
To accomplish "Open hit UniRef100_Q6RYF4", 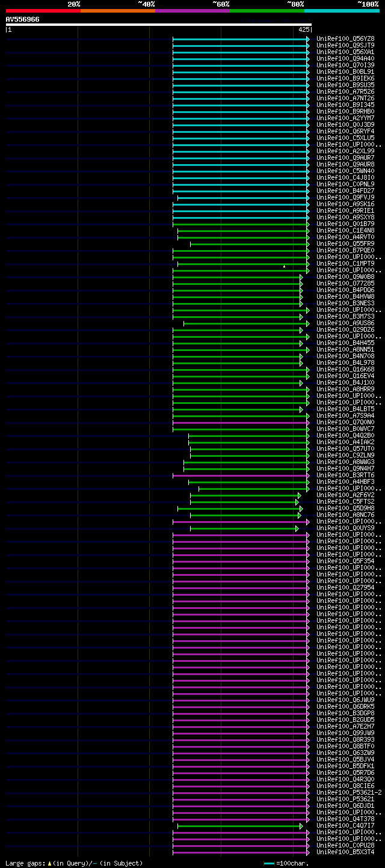I will pos(345,131).
